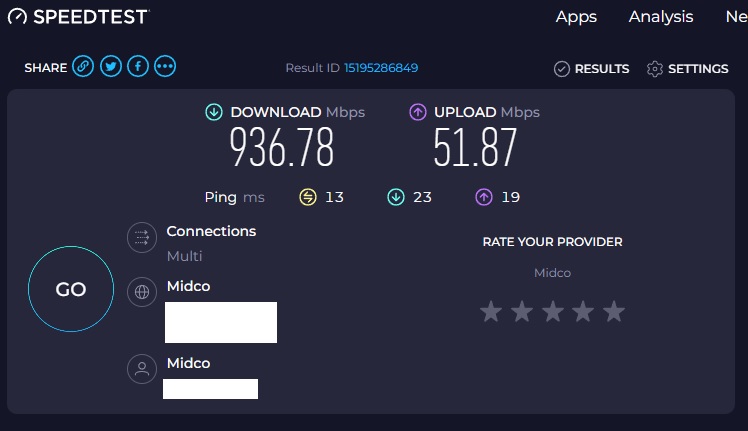Open the Result ID 15195286849 link
Screen dimensions: 748x431
(381, 68)
